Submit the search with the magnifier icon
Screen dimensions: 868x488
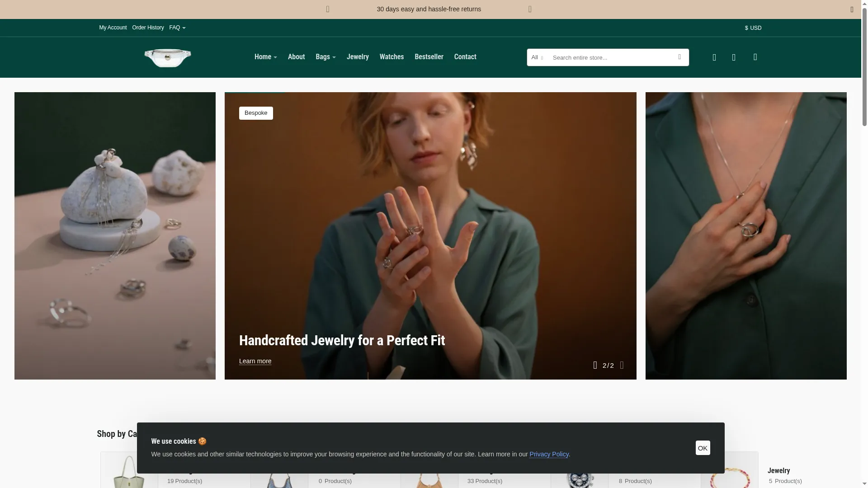coord(679,57)
